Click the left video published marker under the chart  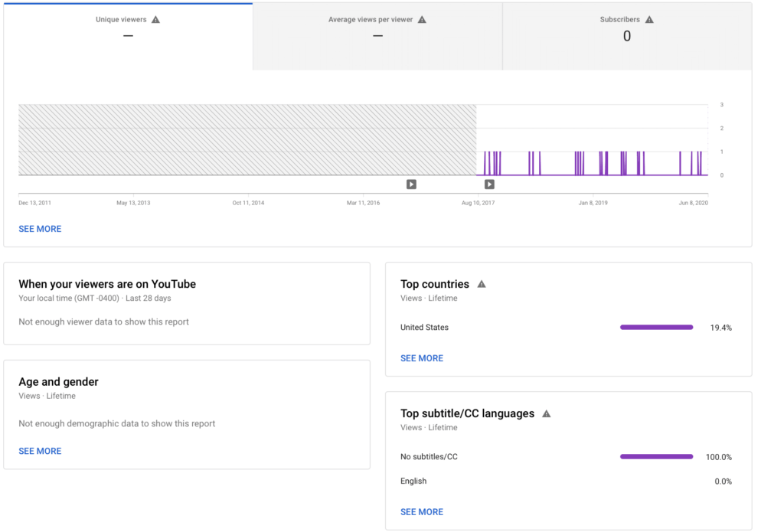(x=411, y=184)
